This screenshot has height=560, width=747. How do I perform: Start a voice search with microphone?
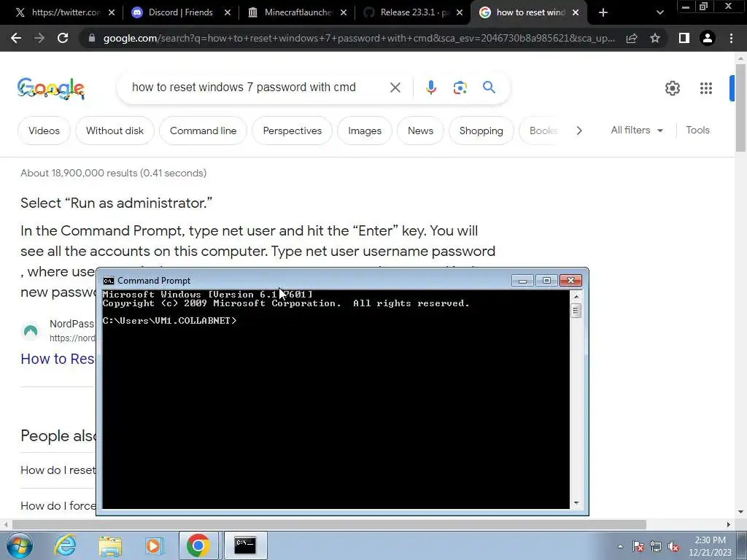[430, 87]
